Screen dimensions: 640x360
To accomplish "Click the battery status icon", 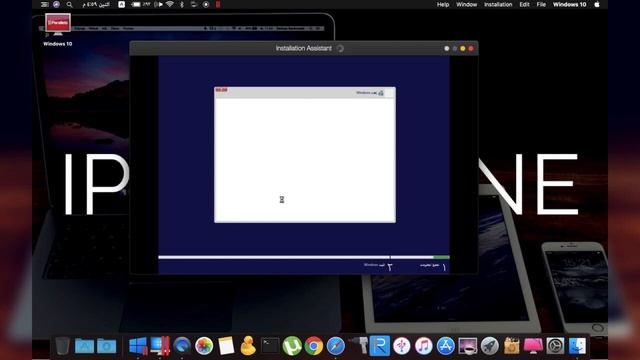I will point(136,4).
